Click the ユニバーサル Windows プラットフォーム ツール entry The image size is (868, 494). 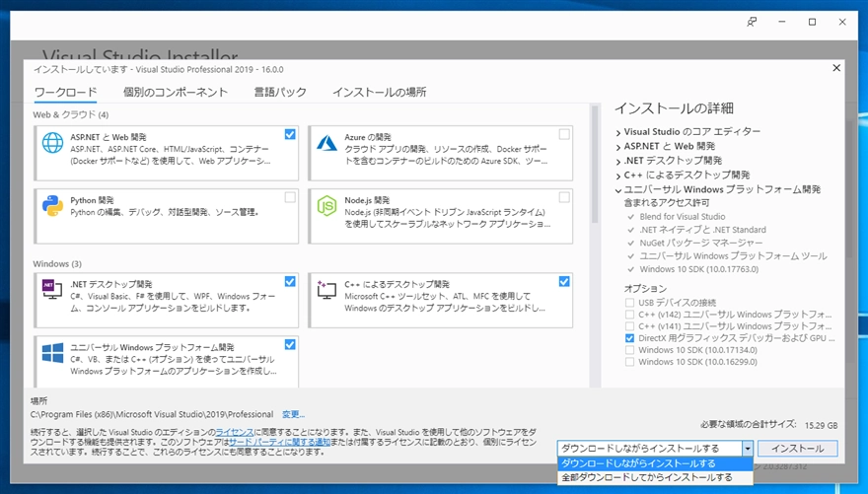coord(733,256)
